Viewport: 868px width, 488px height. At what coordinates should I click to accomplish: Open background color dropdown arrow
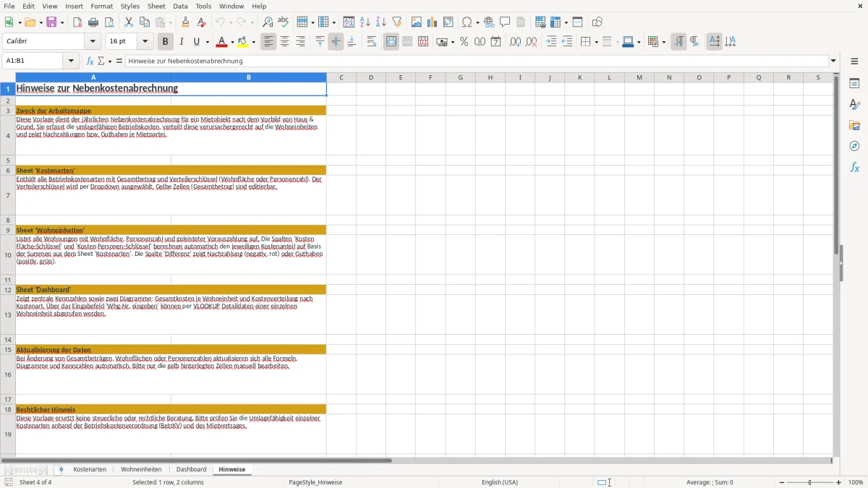[x=254, y=42]
